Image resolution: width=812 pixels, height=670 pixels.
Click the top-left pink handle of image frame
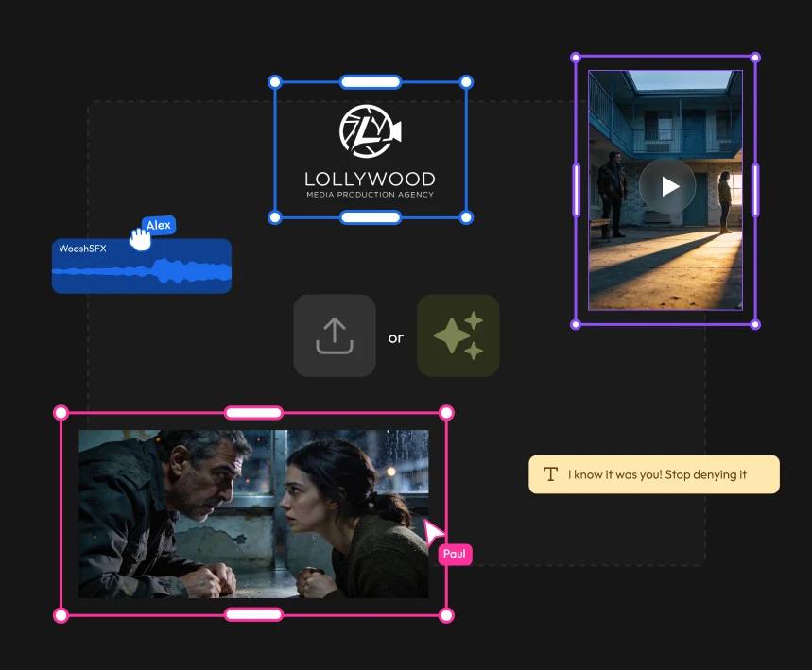(x=61, y=413)
